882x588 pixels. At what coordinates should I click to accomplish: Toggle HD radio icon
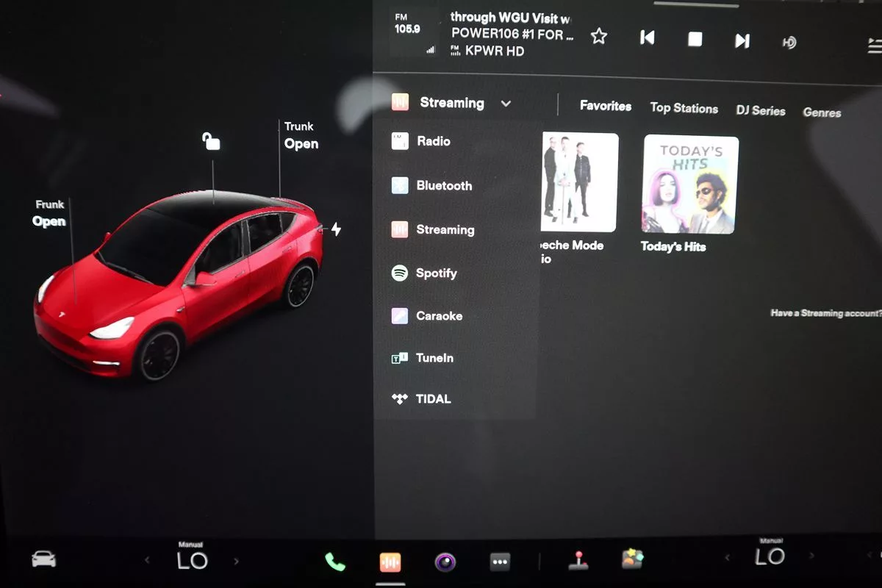pyautogui.click(x=789, y=43)
